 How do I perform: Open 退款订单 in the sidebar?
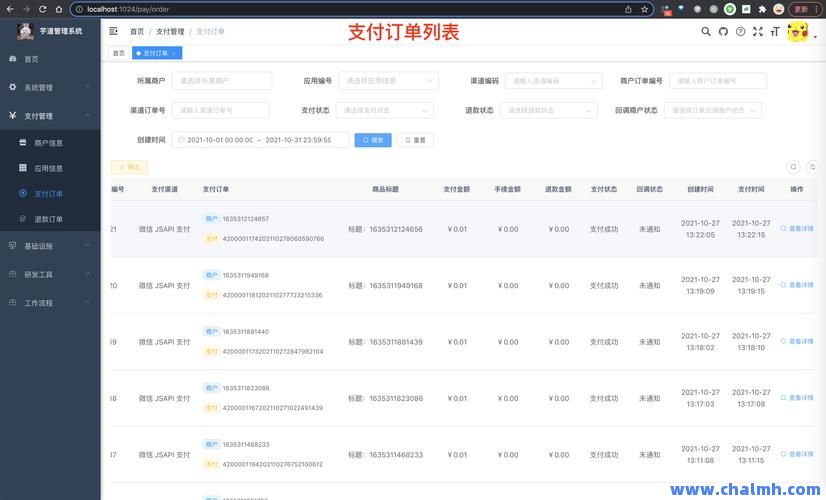click(x=50, y=219)
